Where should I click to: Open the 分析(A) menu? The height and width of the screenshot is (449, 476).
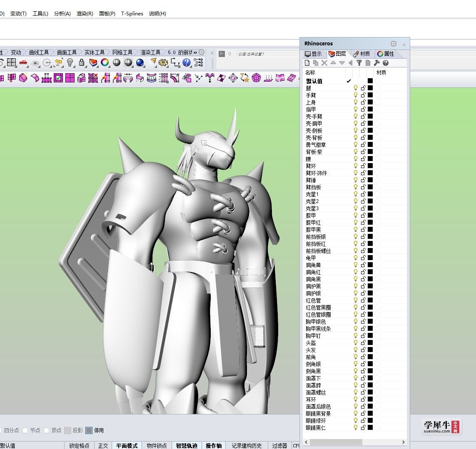pyautogui.click(x=62, y=14)
